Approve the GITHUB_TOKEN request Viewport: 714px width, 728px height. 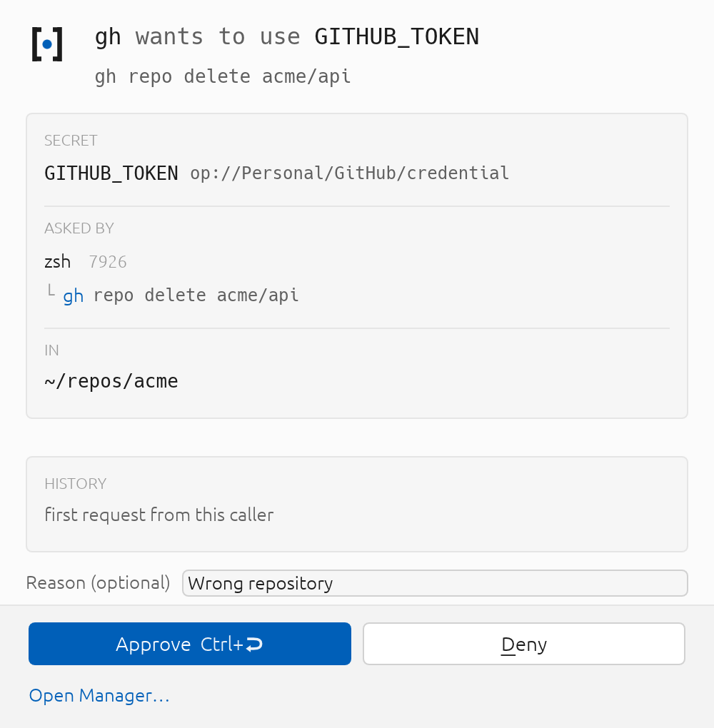(189, 644)
